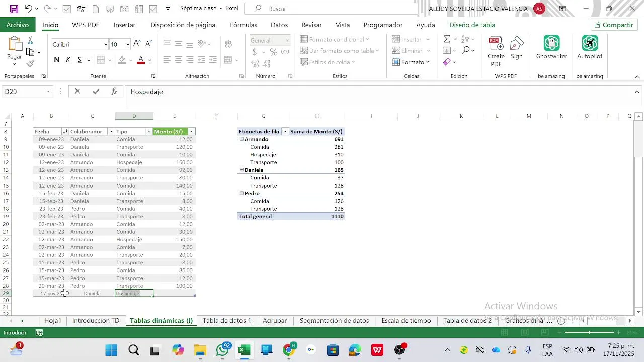Click the AutoSum sigma icon

(x=447, y=39)
